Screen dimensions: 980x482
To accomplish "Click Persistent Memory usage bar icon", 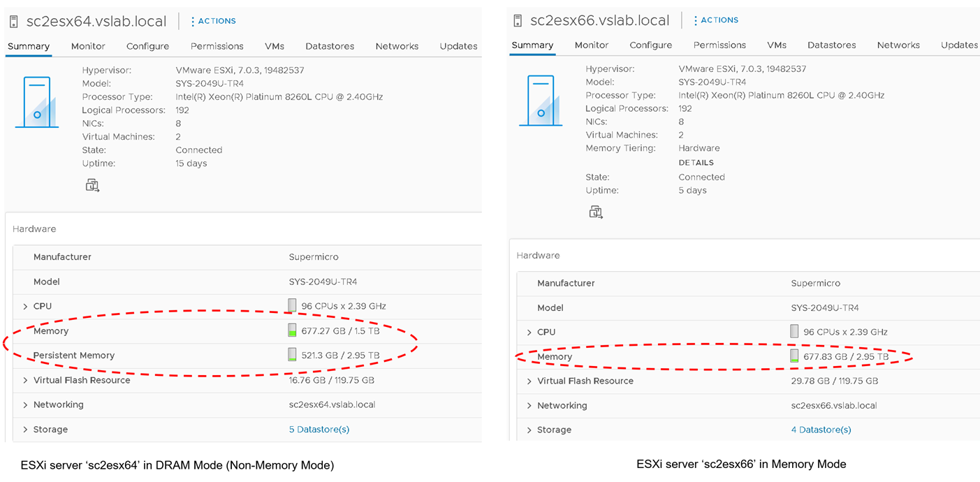I will pyautogui.click(x=292, y=355).
